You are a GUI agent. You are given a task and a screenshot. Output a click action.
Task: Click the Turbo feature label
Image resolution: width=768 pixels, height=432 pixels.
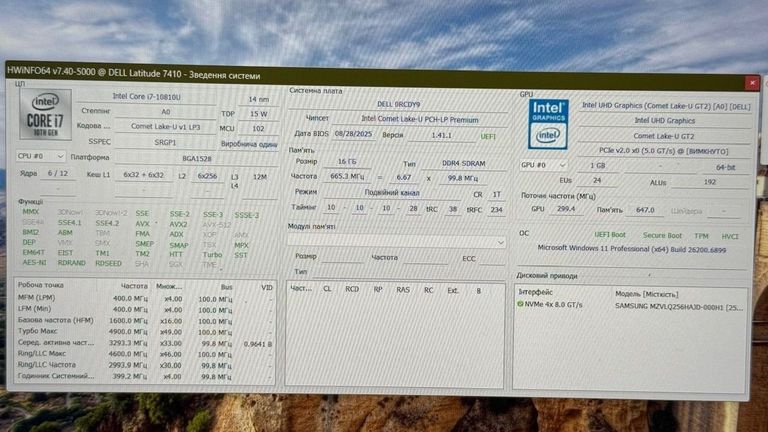click(x=212, y=255)
